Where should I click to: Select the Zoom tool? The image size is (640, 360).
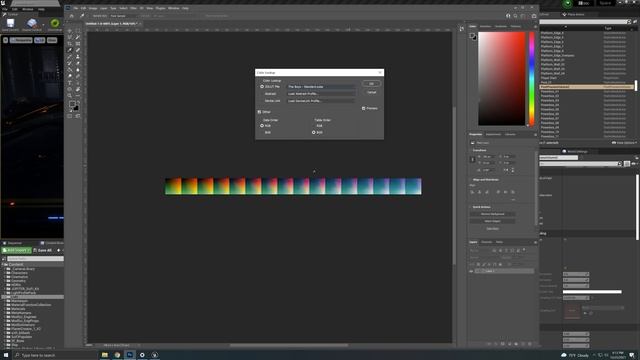70,96
